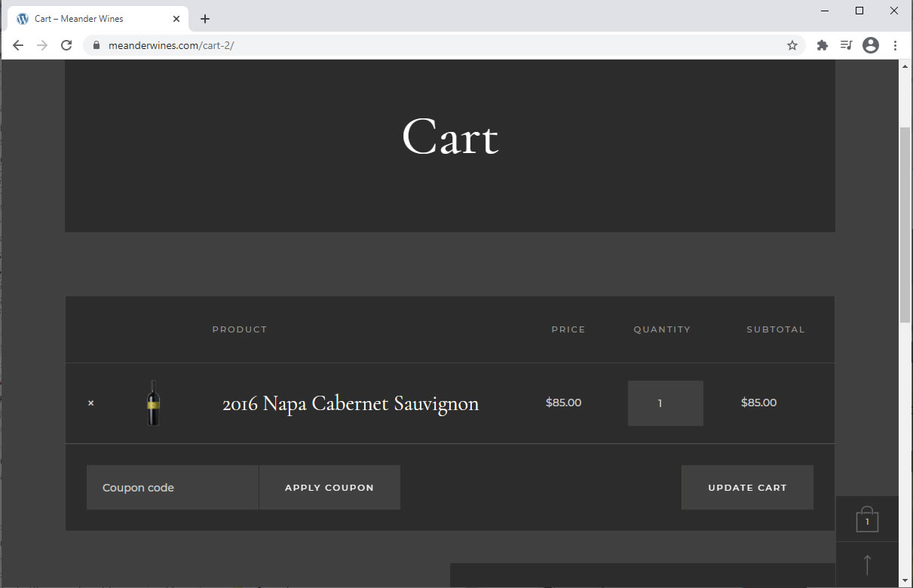Click the wine bottle thumbnail
Viewport: 913px width, 588px height.
pos(153,403)
